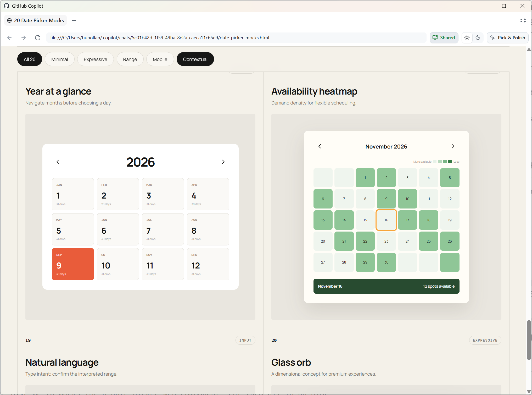Minimize the GitHub Copilot window
532x395 pixels.
click(486, 6)
